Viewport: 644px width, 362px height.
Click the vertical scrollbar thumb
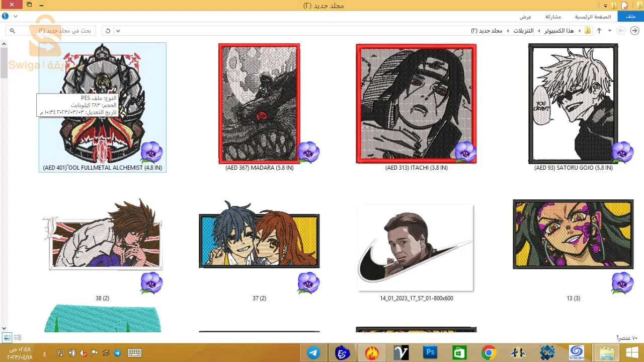4,63
